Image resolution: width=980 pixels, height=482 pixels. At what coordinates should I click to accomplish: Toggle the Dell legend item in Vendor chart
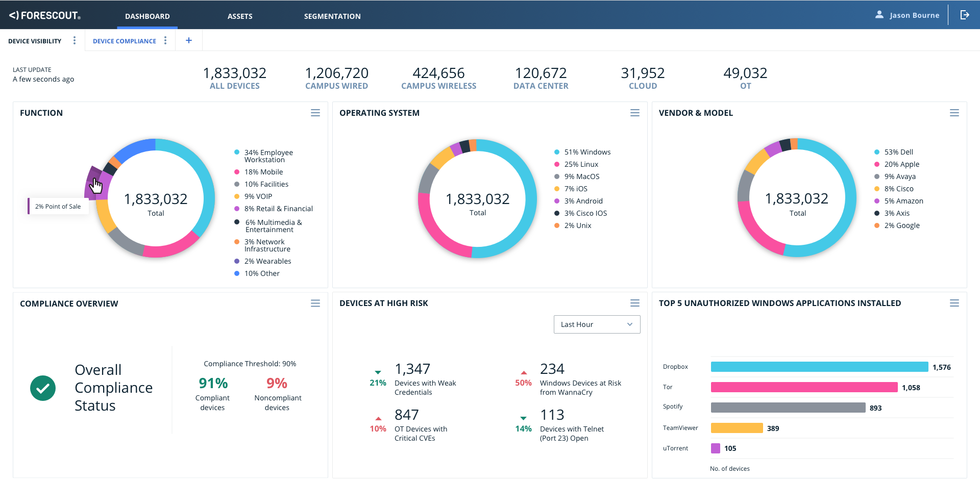(x=898, y=152)
